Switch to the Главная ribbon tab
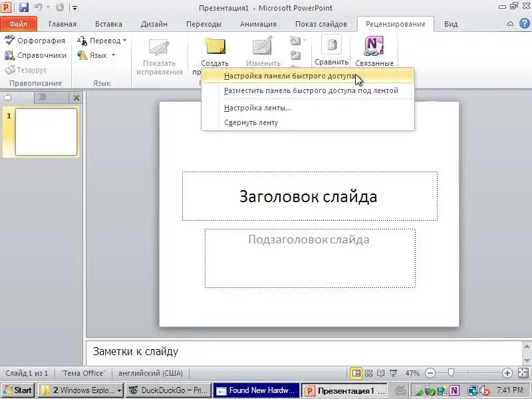Image resolution: width=532 pixels, height=399 pixels. click(62, 24)
